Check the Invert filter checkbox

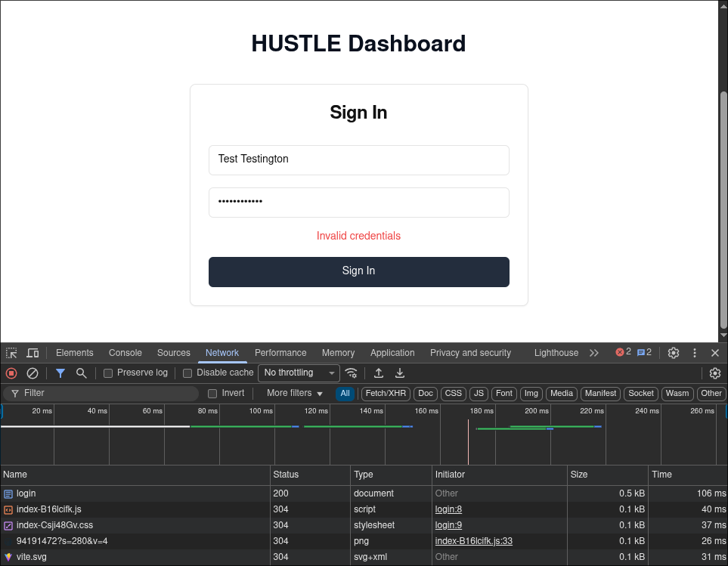(x=212, y=394)
